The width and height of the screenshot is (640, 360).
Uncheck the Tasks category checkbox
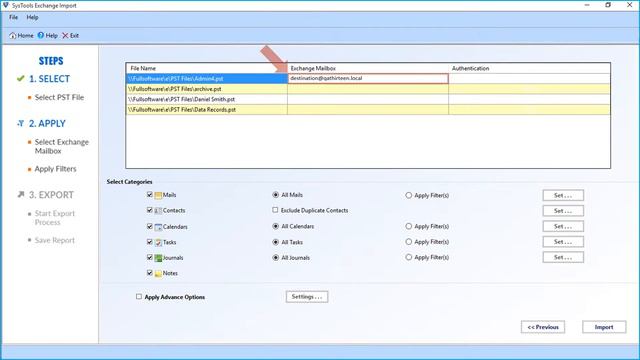click(150, 242)
